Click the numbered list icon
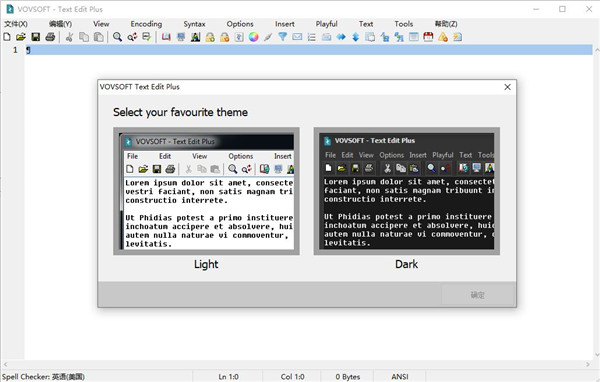This screenshot has width=600, height=382. [311, 37]
